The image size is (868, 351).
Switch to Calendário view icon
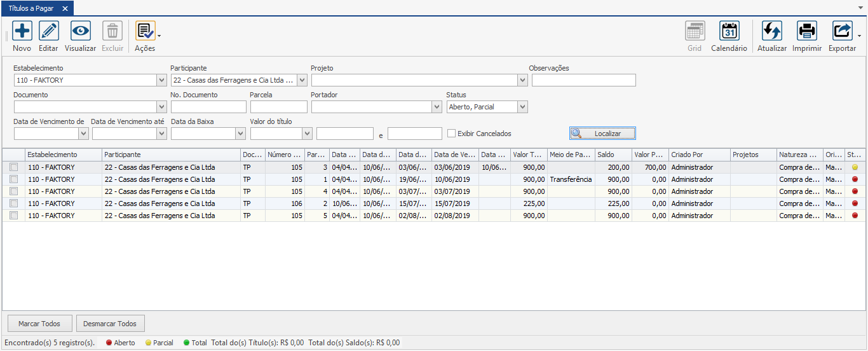point(729,31)
